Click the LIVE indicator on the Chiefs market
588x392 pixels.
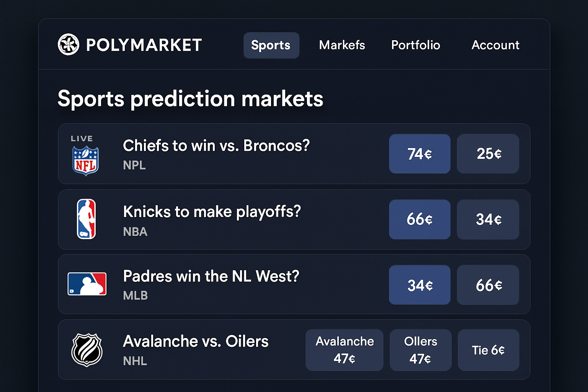click(x=81, y=139)
